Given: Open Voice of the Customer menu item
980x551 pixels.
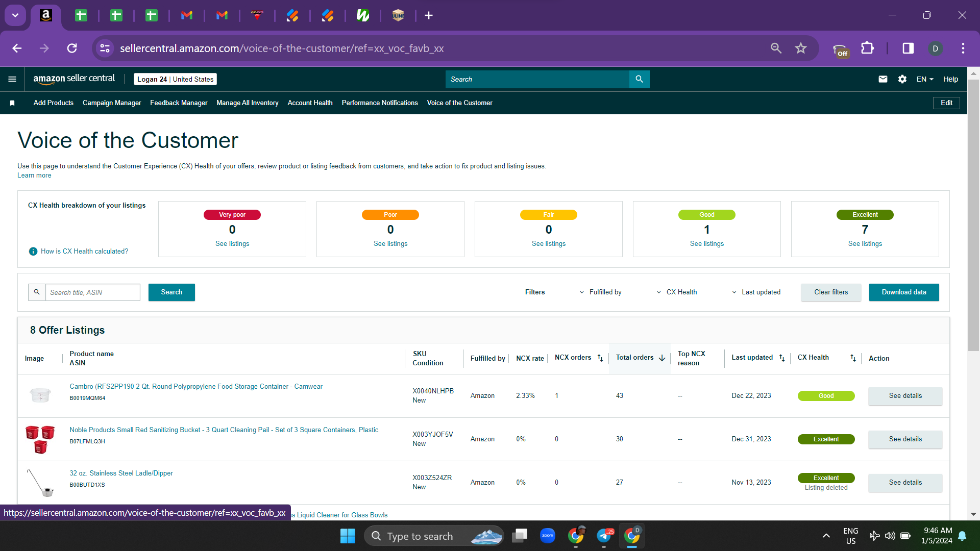Looking at the screenshot, I should tap(460, 103).
